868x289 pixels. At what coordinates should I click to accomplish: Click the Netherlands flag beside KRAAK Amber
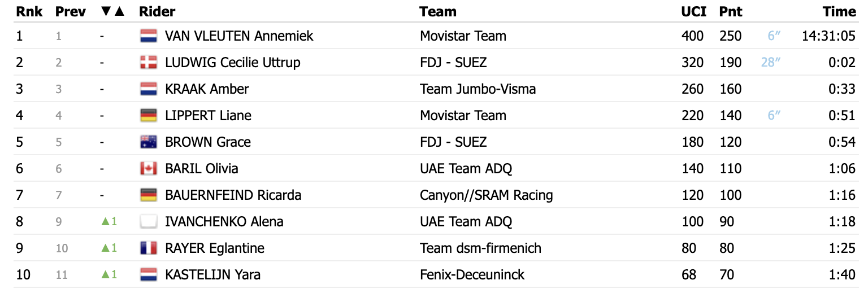tap(148, 89)
